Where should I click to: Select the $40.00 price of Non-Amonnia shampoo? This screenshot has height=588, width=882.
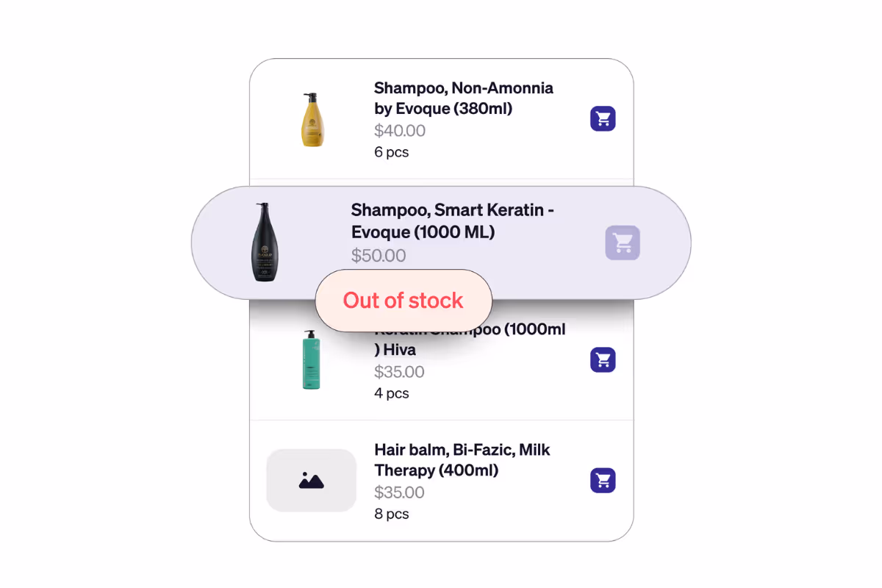pyautogui.click(x=399, y=130)
